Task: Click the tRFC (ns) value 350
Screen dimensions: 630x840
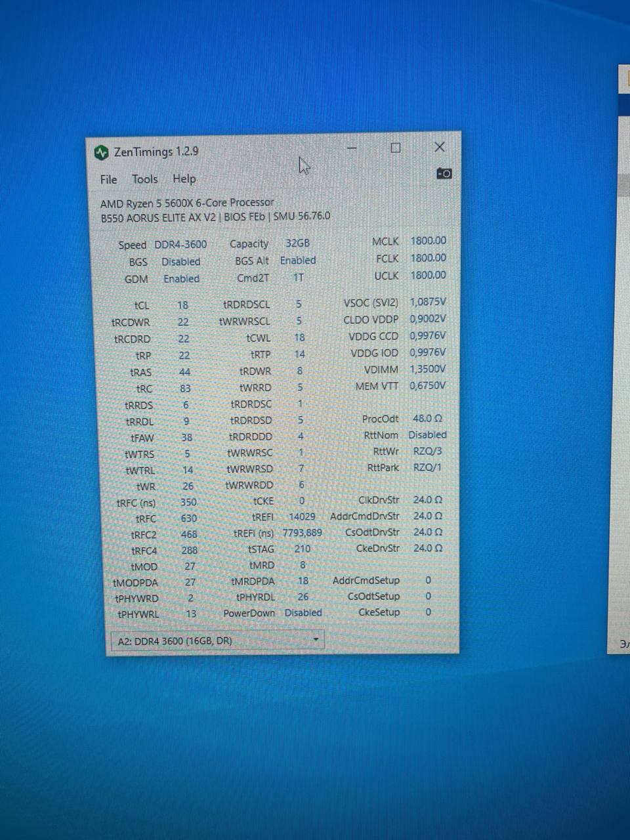Action: pyautogui.click(x=188, y=502)
